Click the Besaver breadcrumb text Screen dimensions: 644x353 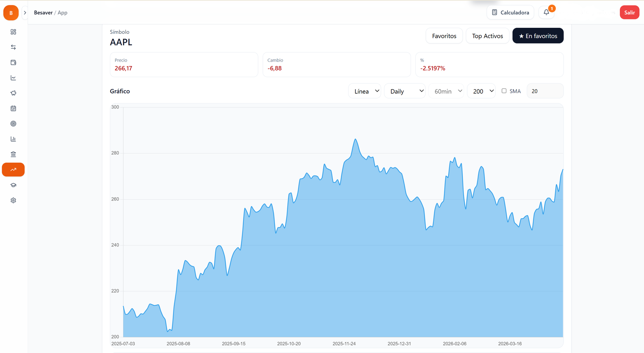43,13
